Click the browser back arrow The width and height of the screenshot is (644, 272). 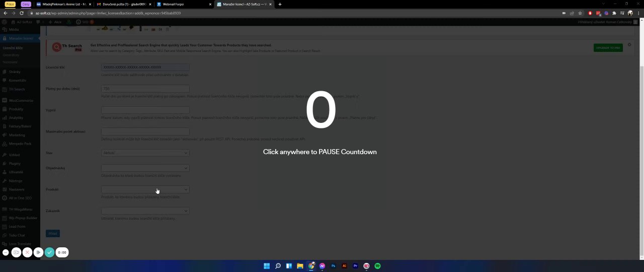5,13
